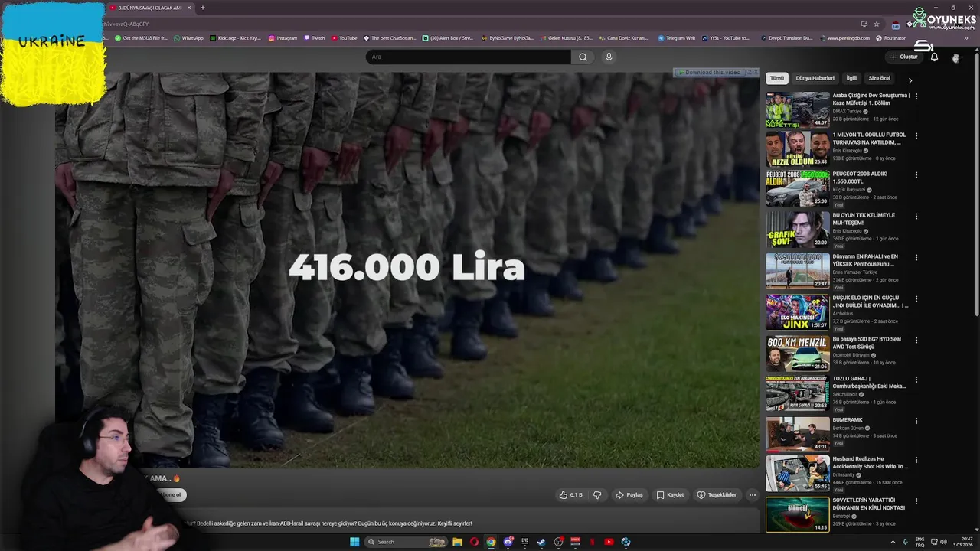Save video with Kaydet button
The width and height of the screenshot is (980, 551).
pos(670,495)
